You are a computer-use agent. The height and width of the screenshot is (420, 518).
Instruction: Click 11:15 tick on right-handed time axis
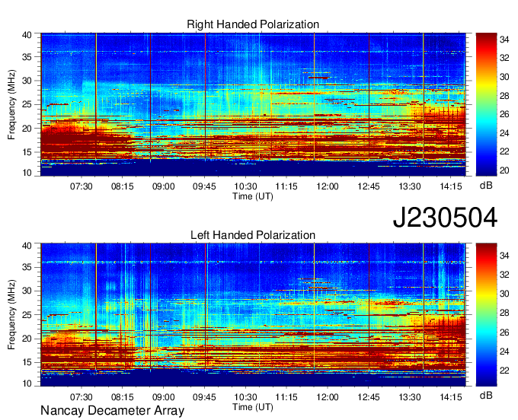point(286,186)
